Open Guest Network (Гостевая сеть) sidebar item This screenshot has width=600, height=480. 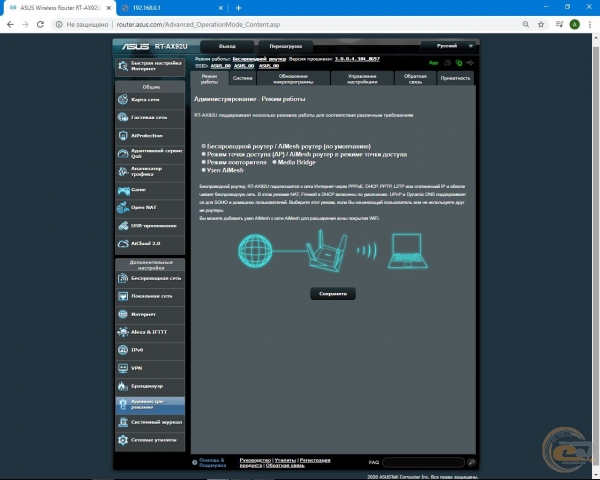coord(150,118)
